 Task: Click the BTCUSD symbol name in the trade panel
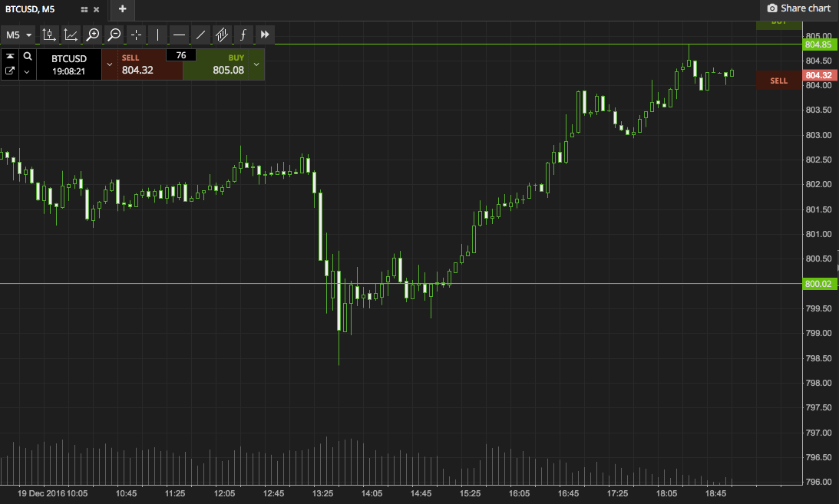[69, 59]
